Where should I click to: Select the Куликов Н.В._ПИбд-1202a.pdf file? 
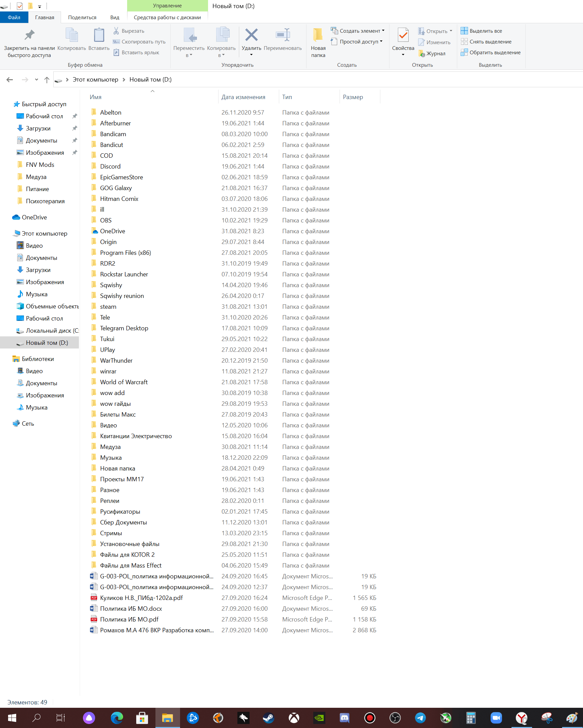point(141,598)
